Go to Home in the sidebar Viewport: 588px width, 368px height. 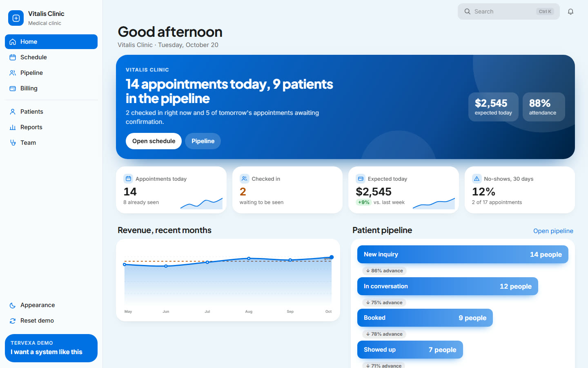pyautogui.click(x=51, y=42)
